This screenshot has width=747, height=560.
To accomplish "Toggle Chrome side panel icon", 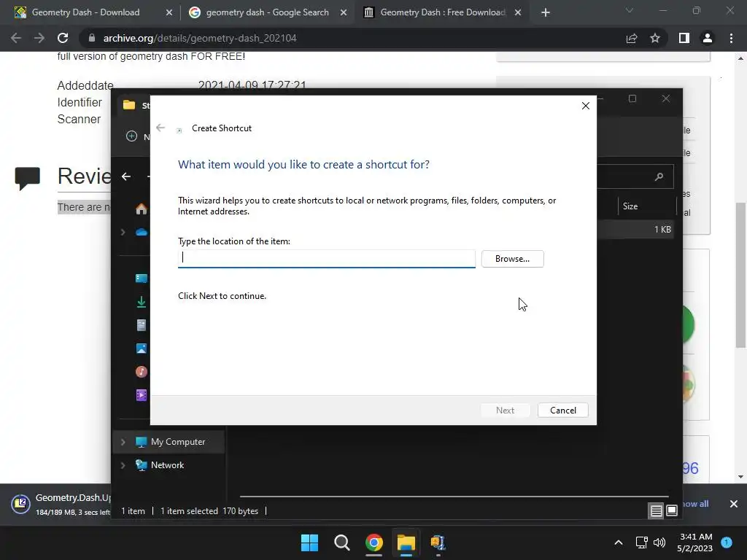I will tap(684, 38).
